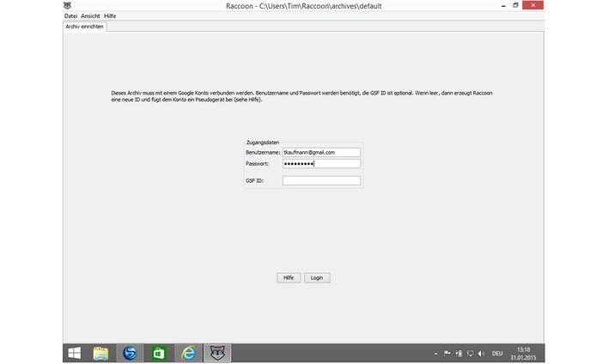Open the blue swirl taskbar app
608x364 pixels.
click(x=130, y=353)
